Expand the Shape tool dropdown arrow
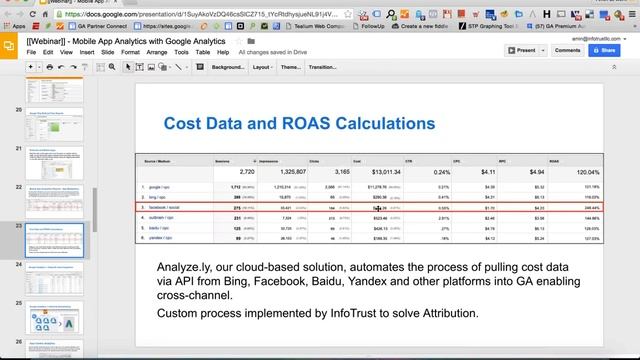Image resolution: width=640 pixels, height=360 pixels. pyautogui.click(x=170, y=67)
